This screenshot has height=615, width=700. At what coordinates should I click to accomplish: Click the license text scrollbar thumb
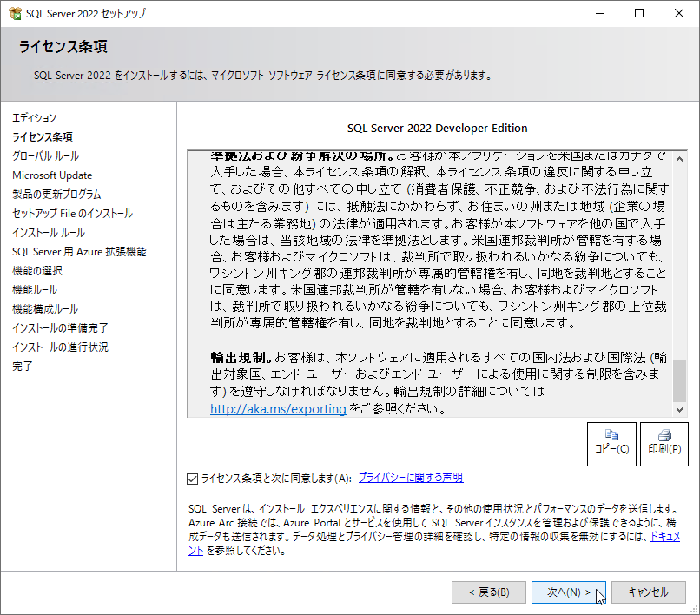(x=679, y=380)
